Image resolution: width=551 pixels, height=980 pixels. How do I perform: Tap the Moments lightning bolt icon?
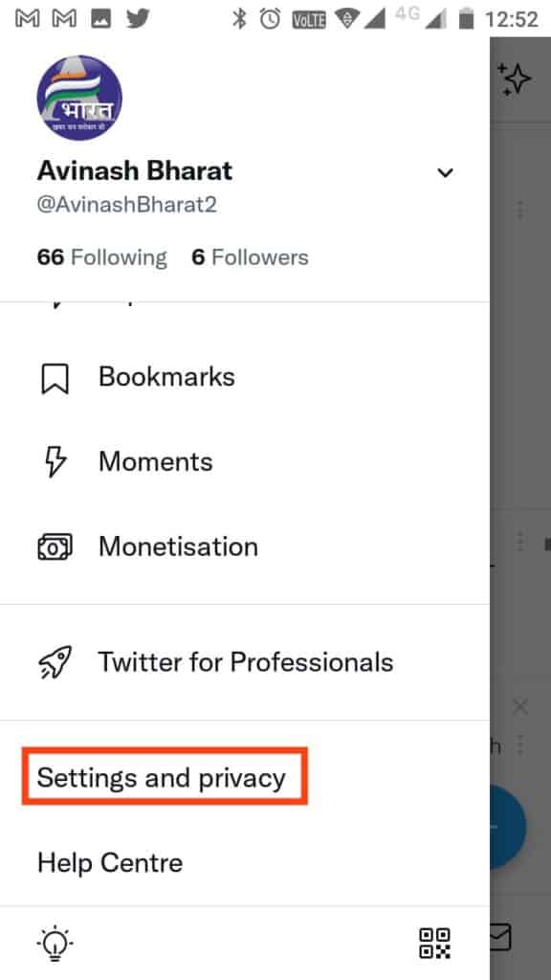(x=55, y=462)
